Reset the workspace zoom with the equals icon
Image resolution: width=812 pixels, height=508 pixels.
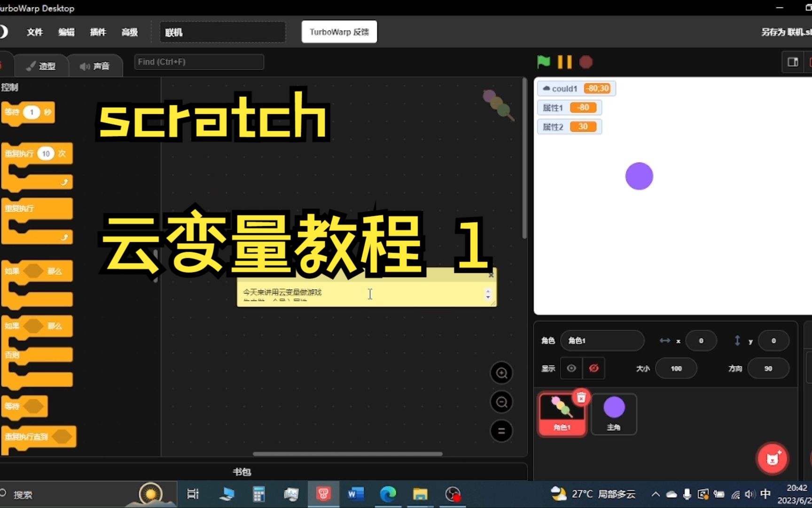(501, 431)
